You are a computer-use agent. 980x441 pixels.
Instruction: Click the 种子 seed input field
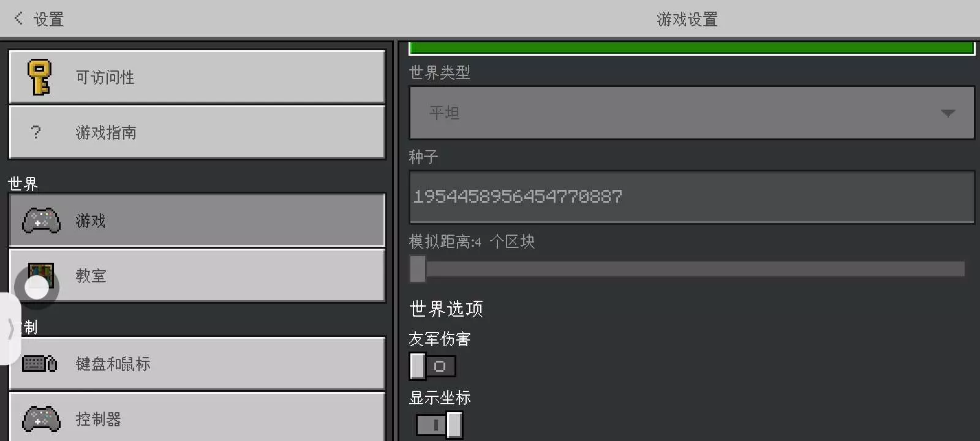[692, 197]
